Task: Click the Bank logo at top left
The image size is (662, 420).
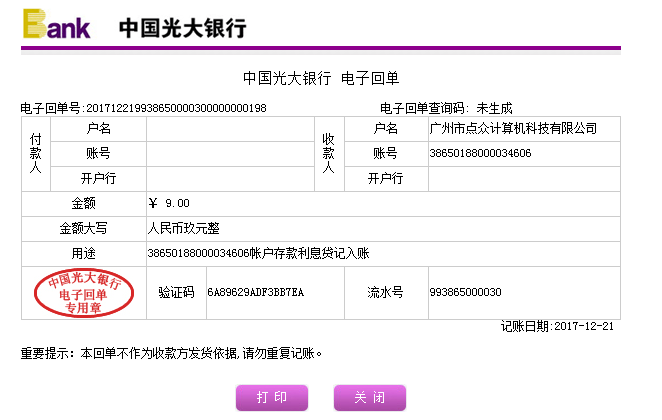Action: tap(56, 24)
